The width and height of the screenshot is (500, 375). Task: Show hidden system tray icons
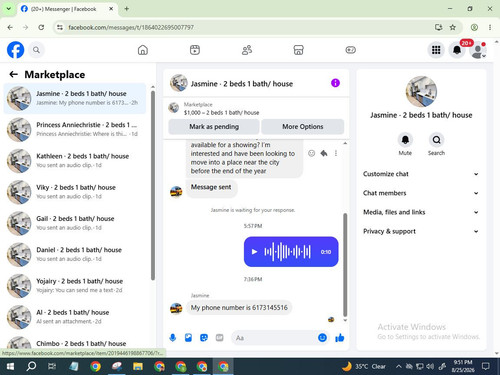coord(398,367)
